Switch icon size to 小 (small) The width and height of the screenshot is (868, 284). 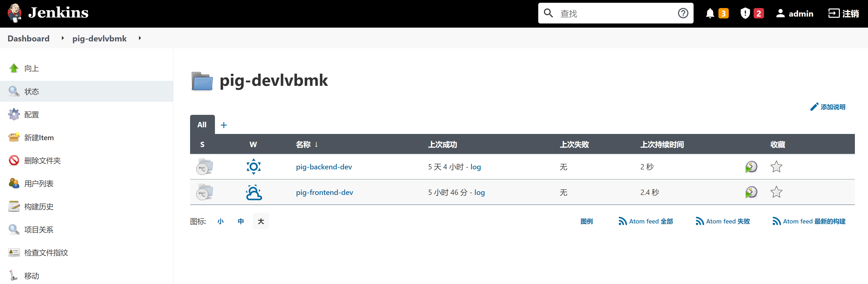coord(220,221)
